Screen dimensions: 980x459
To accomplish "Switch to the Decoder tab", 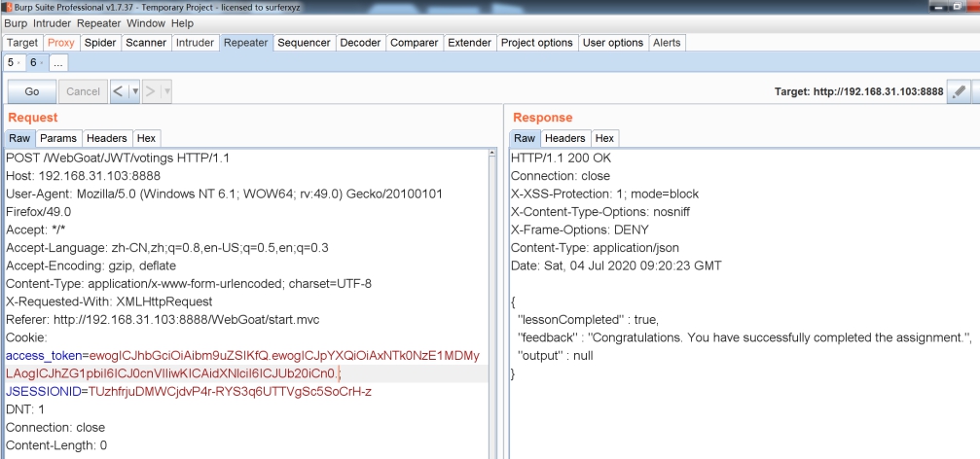I will tap(360, 43).
